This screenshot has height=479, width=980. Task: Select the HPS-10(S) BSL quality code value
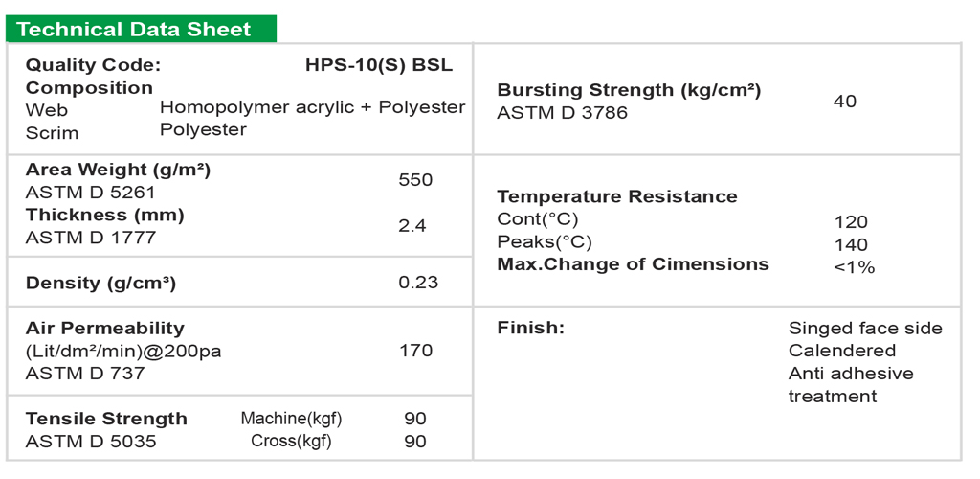[379, 65]
